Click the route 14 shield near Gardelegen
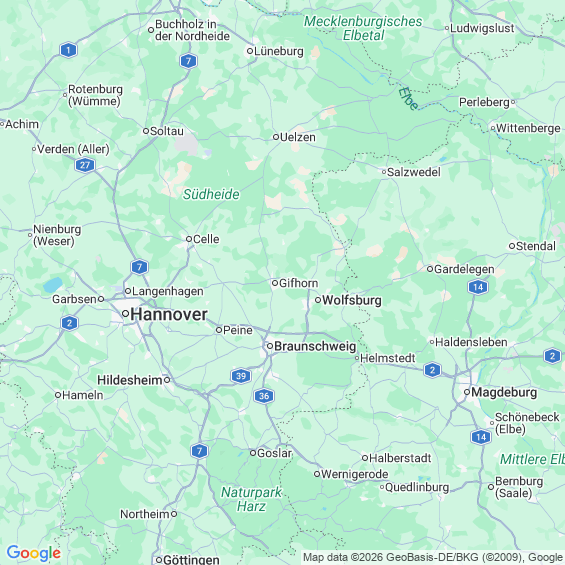This screenshot has width=565, height=565. pos(478,287)
